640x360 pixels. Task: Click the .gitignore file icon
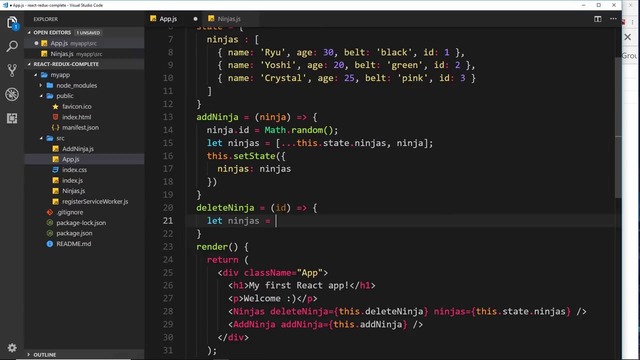(50, 212)
